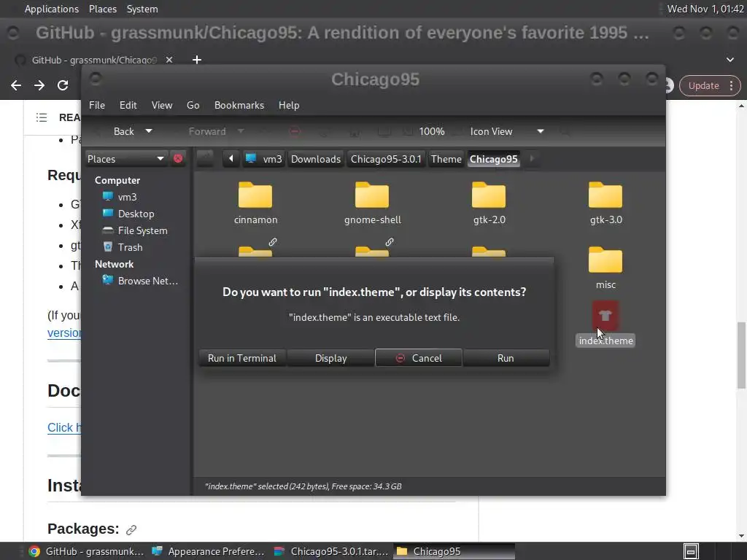747x560 pixels.
Task: Open the Applications panel menu
Action: click(x=52, y=9)
